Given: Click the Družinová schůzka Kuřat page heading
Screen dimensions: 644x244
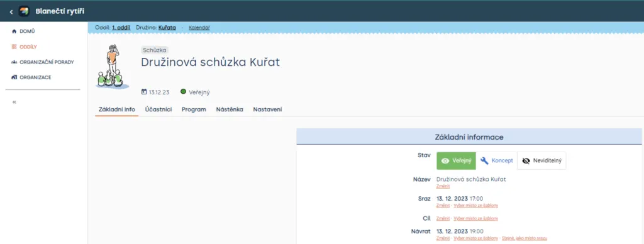Looking at the screenshot, I should (x=210, y=62).
